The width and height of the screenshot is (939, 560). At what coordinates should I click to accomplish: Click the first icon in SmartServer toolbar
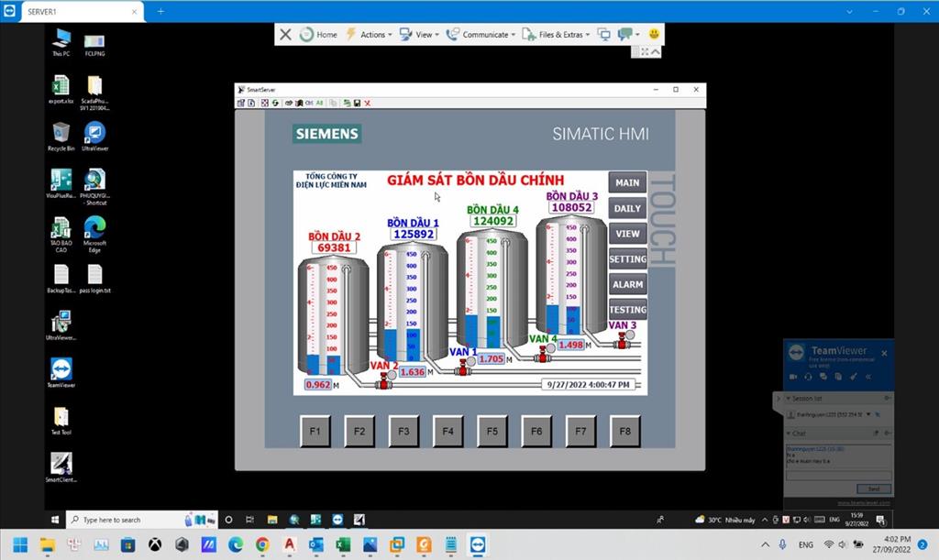(241, 103)
